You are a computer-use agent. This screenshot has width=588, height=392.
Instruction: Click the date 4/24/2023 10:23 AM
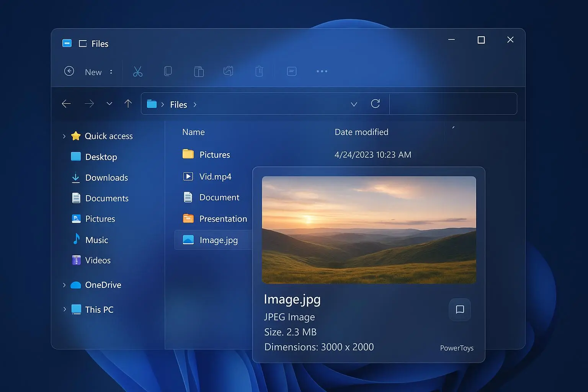click(373, 155)
